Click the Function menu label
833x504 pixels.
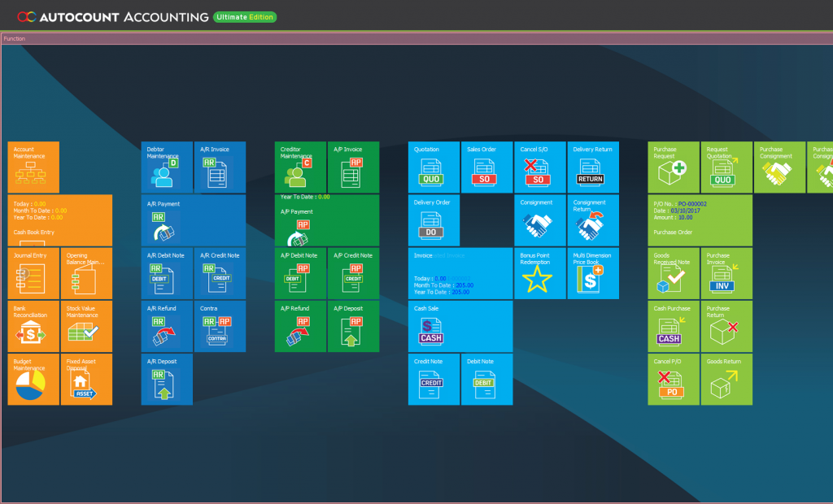(15, 38)
